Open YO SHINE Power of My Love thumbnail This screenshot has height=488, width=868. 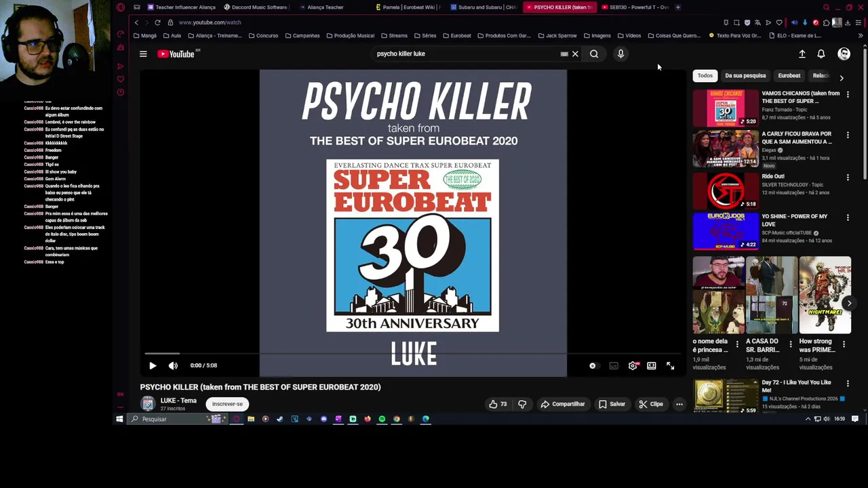pyautogui.click(x=726, y=231)
